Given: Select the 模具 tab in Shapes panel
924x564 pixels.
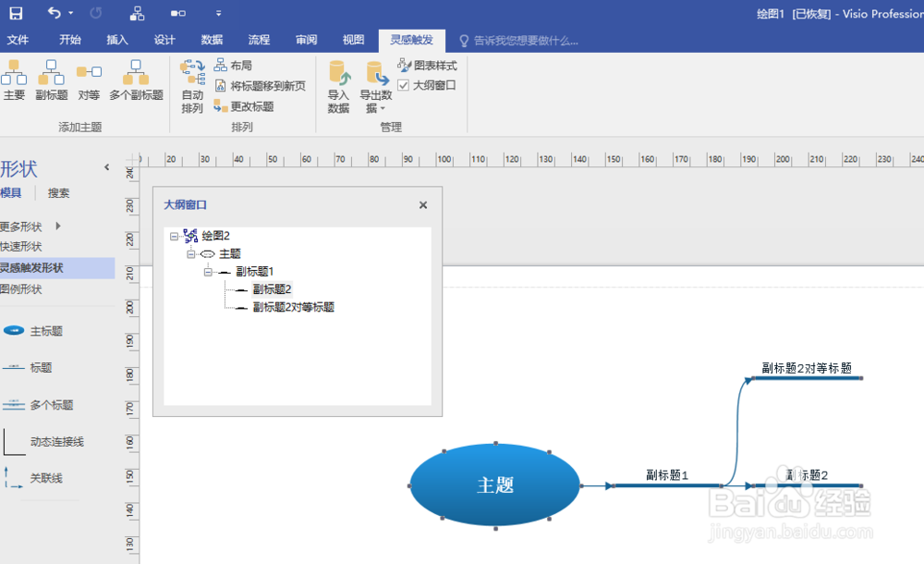Looking at the screenshot, I should [x=10, y=193].
